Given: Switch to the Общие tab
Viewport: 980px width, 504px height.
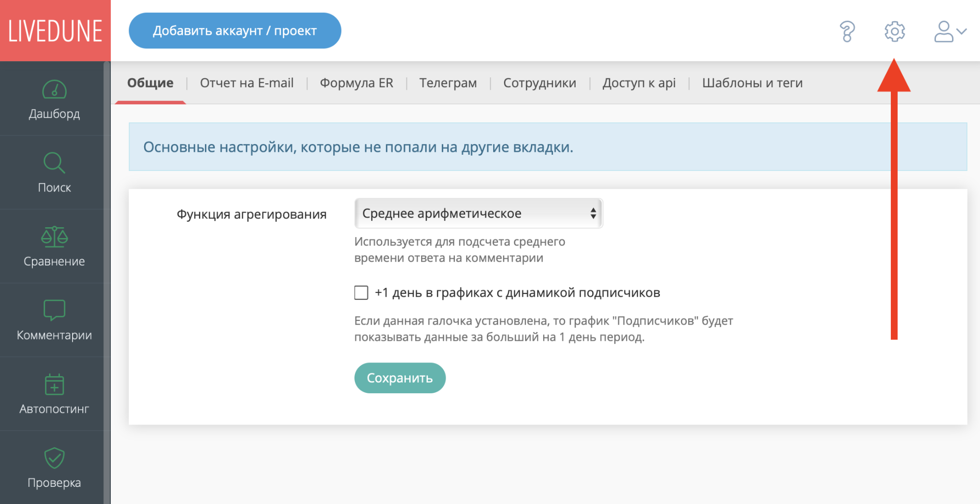Looking at the screenshot, I should (151, 83).
